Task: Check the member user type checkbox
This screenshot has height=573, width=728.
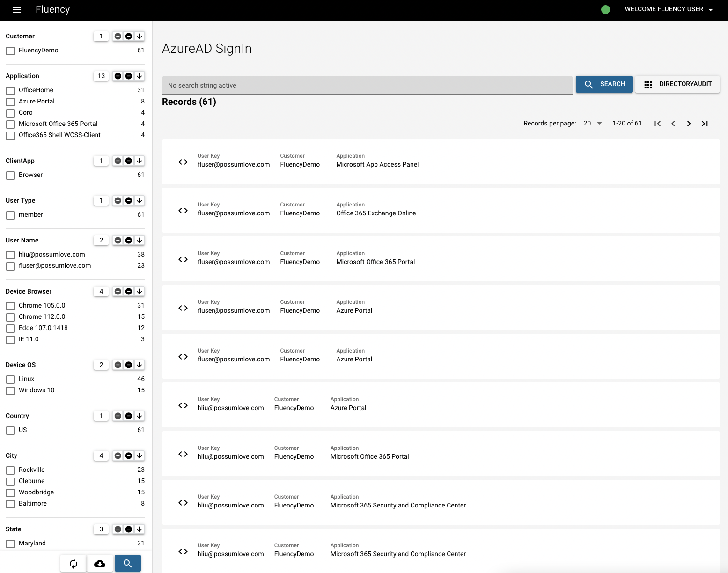Action: coord(10,215)
